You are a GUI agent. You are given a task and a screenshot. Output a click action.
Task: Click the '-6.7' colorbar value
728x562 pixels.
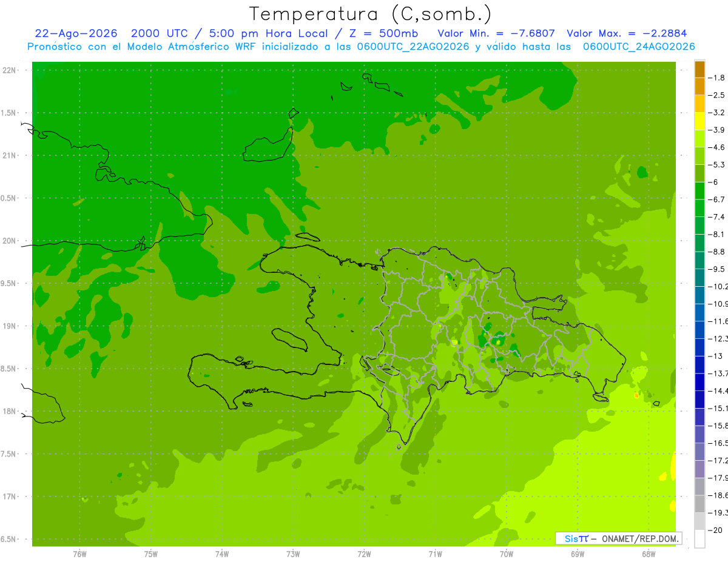coord(716,199)
